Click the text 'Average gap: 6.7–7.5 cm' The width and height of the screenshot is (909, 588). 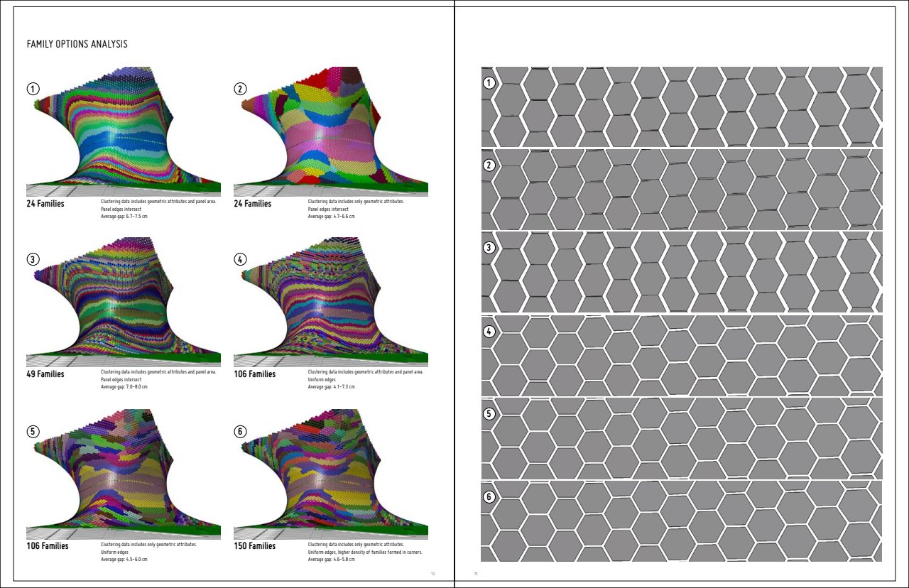(x=125, y=216)
